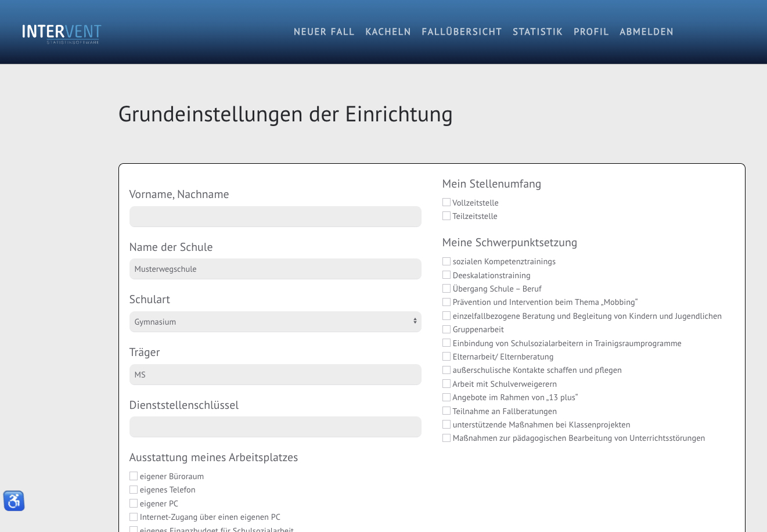The image size is (767, 532).
Task: Check the Vollzeitstelle checkbox
Action: pos(446,203)
